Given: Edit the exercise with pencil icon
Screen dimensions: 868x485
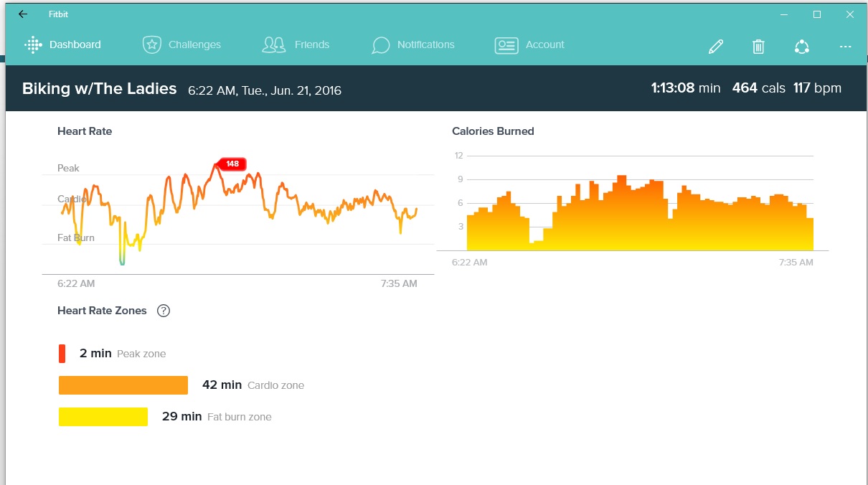Looking at the screenshot, I should (x=715, y=47).
